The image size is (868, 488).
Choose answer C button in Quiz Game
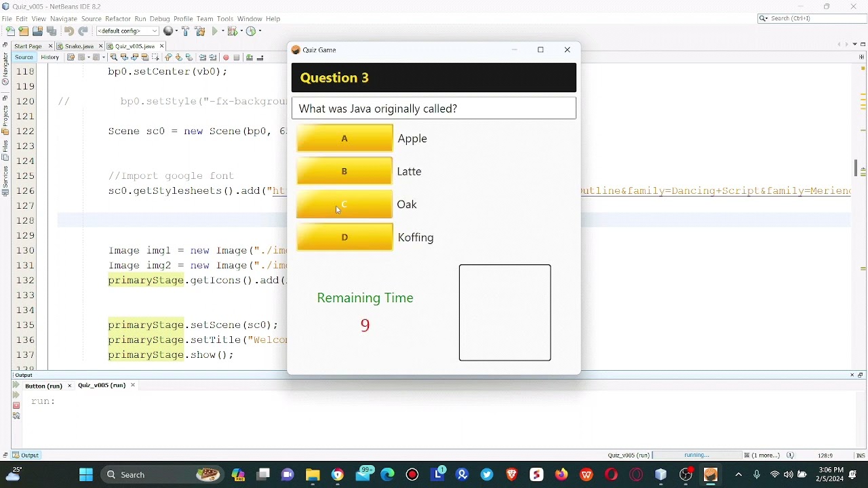[344, 204]
